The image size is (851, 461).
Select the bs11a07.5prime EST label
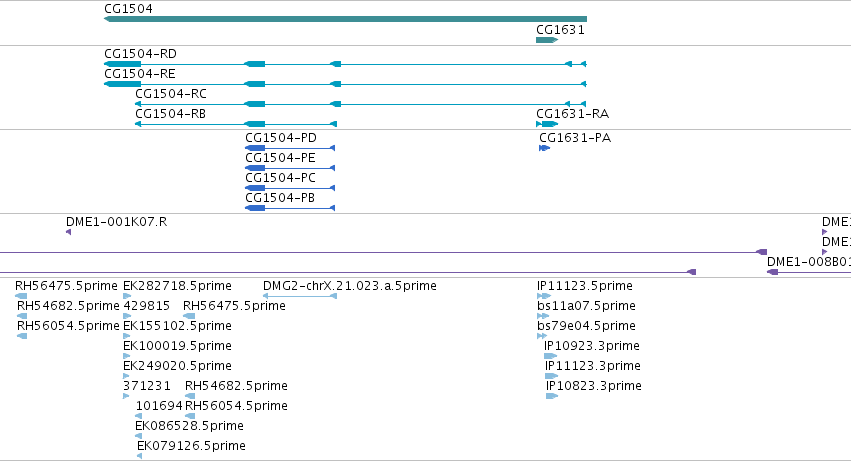[586, 306]
